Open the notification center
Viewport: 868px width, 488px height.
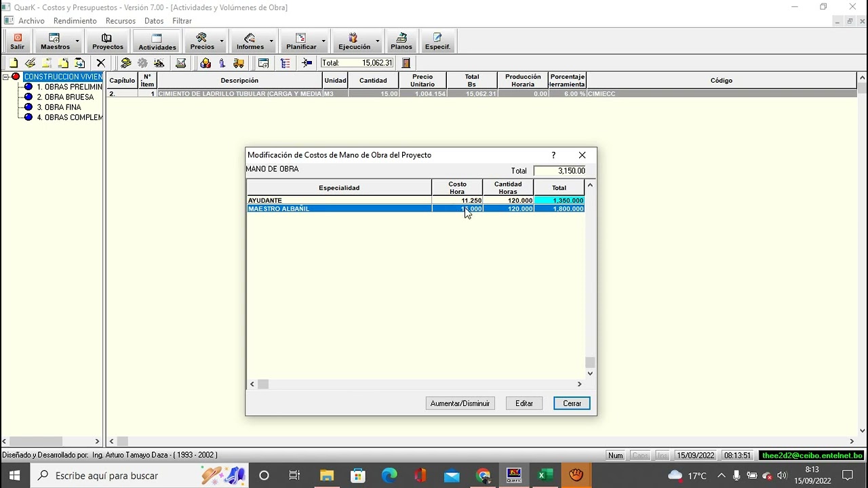[x=848, y=476]
